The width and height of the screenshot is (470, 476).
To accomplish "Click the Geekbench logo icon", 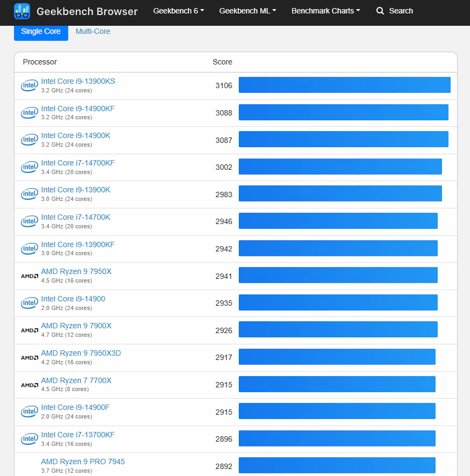I will [22, 11].
